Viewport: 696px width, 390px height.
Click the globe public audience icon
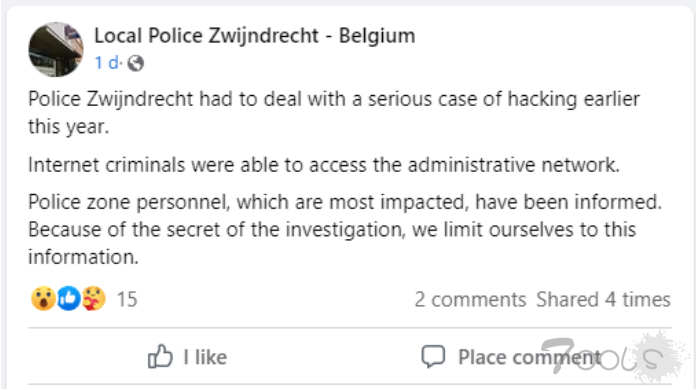(136, 63)
